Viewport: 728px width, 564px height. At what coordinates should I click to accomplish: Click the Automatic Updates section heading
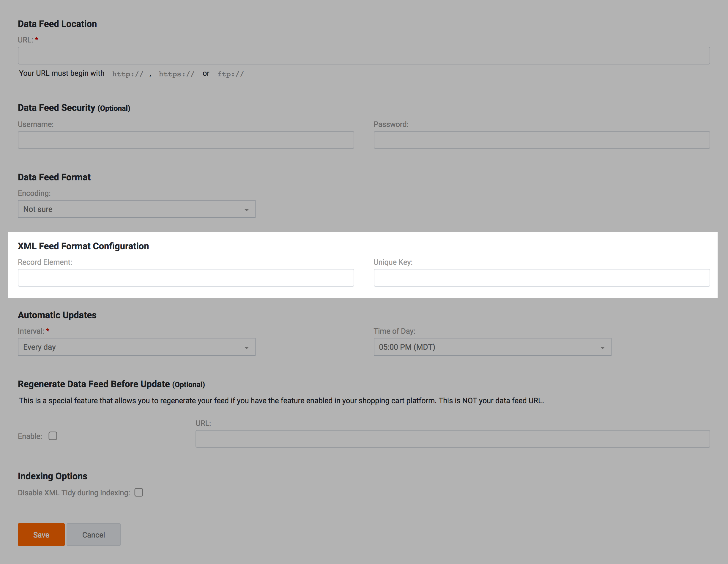point(57,315)
